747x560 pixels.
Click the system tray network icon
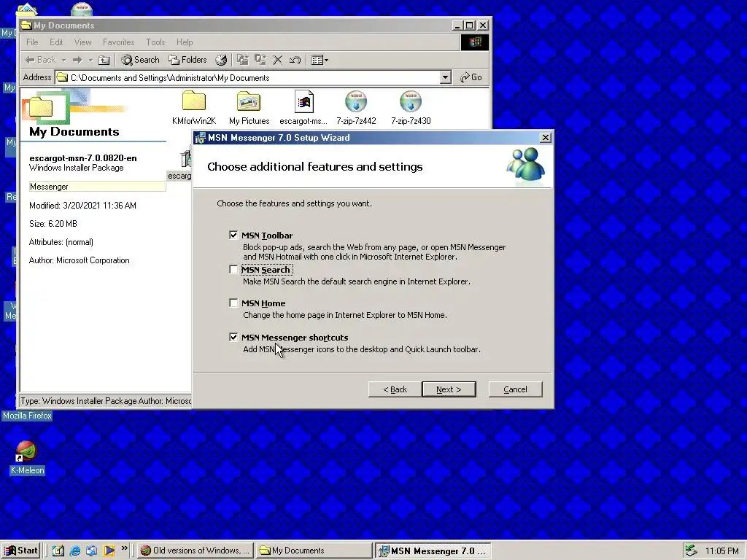pos(691,551)
